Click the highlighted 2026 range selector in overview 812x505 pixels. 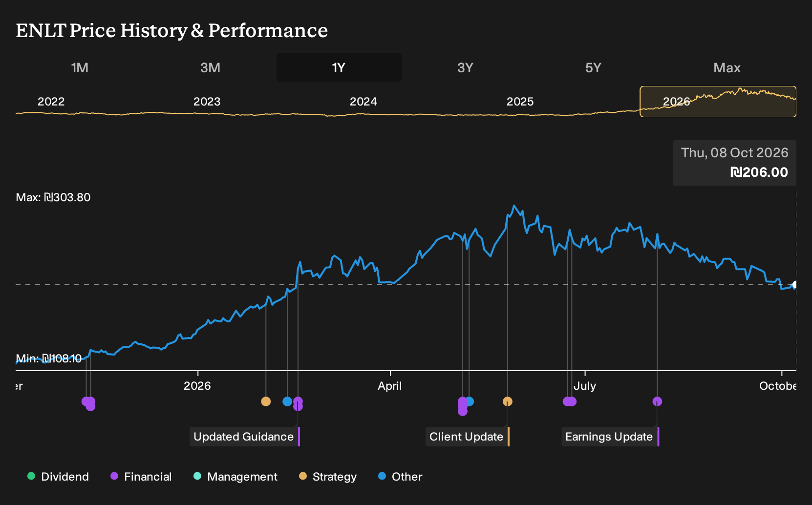tap(718, 102)
